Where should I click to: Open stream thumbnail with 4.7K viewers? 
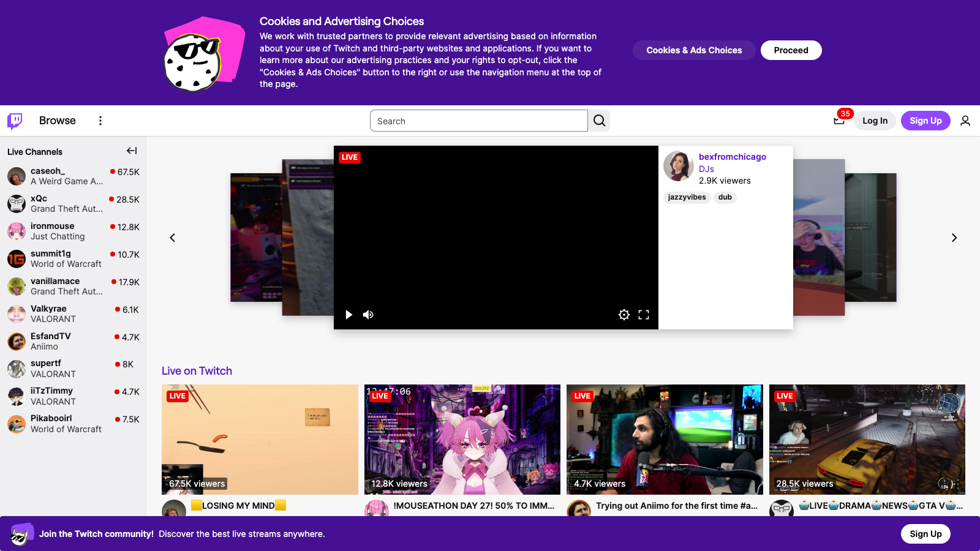[x=665, y=440]
